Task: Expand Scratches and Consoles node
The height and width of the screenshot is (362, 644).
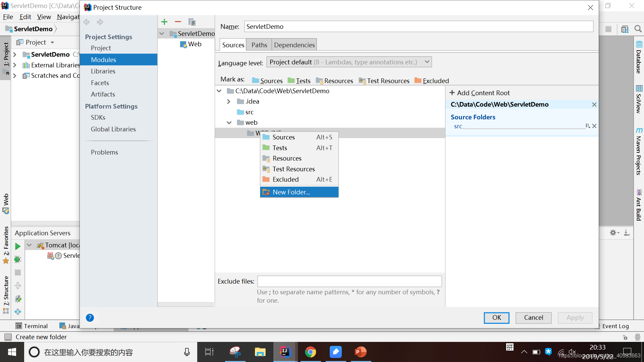Action: click(15, 76)
